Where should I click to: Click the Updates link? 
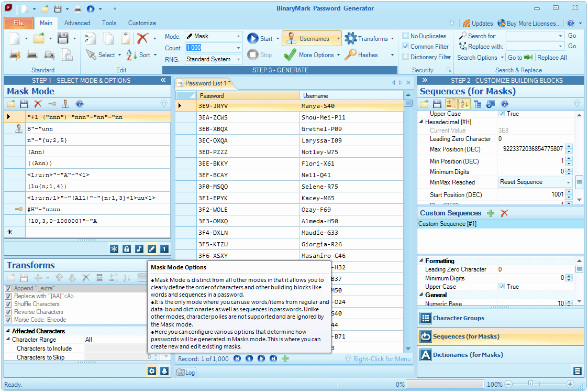[x=478, y=23]
